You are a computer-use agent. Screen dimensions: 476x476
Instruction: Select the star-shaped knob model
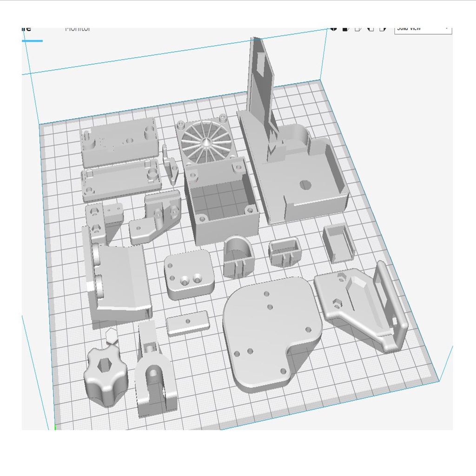tap(106, 376)
